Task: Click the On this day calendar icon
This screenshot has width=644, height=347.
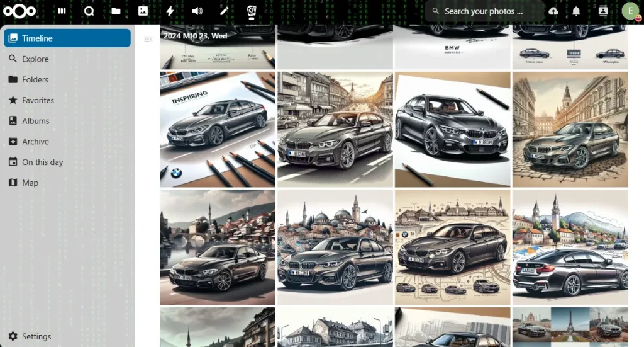Action: point(13,162)
